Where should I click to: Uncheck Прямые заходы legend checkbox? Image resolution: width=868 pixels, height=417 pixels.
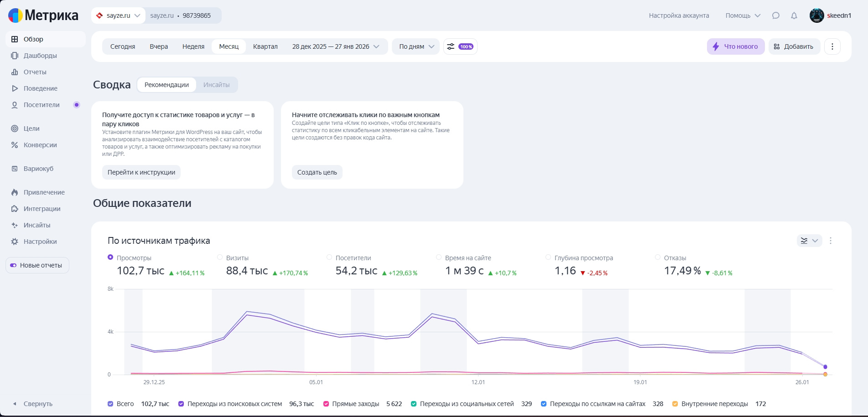(x=326, y=404)
